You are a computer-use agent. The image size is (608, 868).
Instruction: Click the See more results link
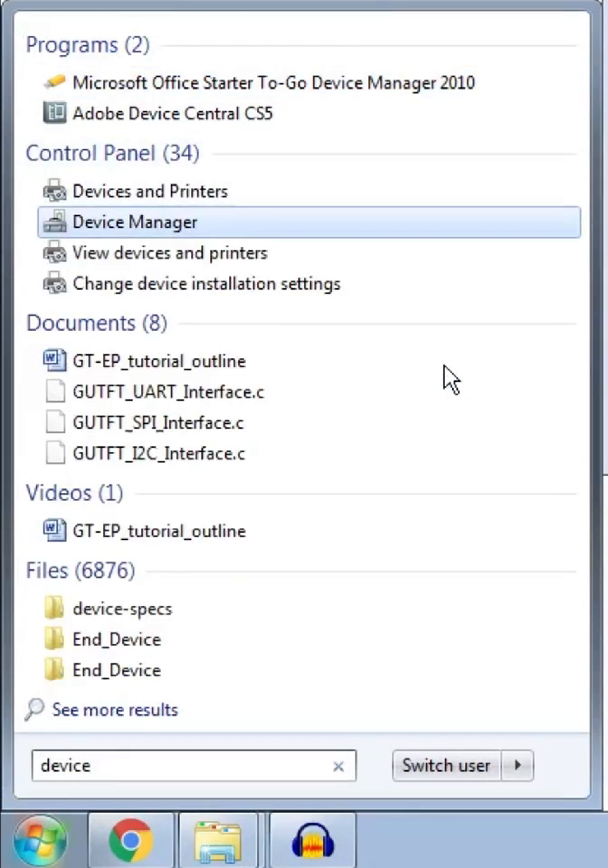click(x=115, y=710)
